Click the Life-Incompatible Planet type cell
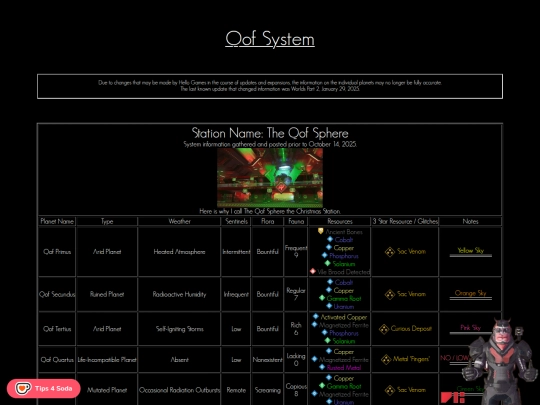The image size is (540, 405). pos(107,360)
